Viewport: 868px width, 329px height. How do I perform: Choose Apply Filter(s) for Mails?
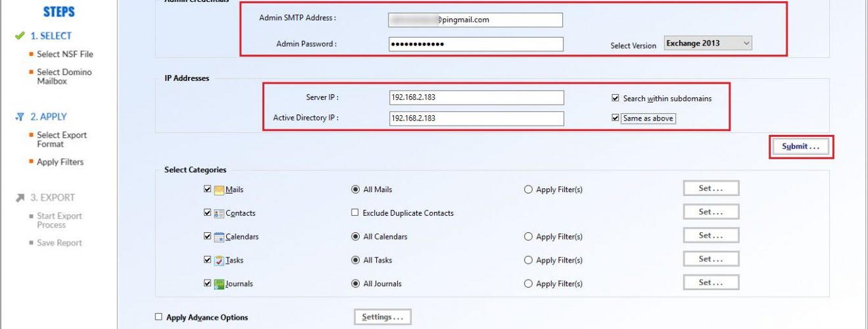528,190
